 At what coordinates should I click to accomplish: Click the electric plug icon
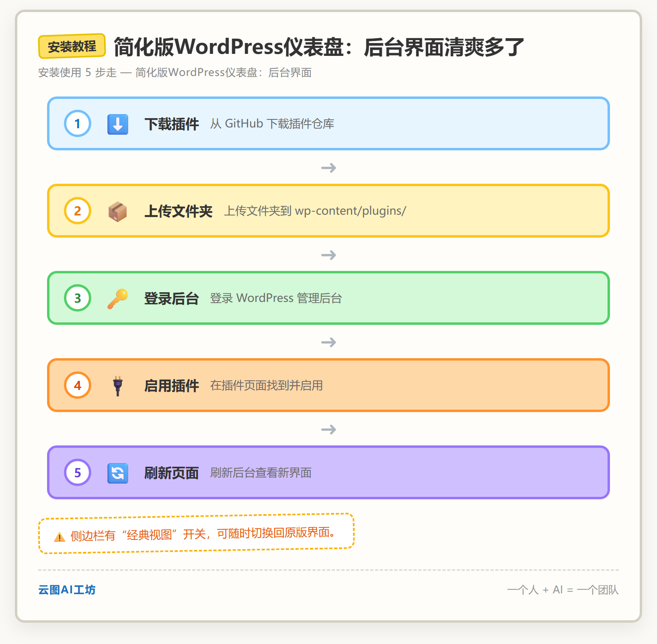point(118,386)
